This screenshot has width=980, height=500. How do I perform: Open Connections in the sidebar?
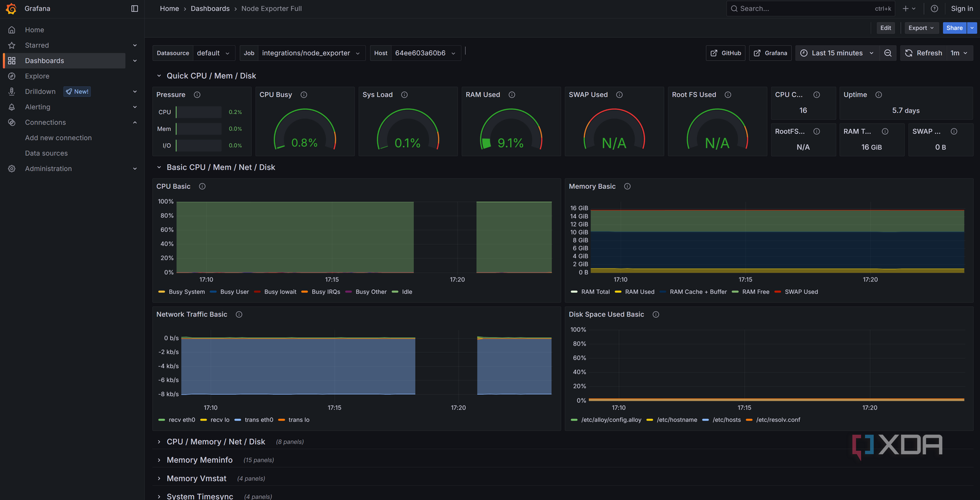[45, 122]
